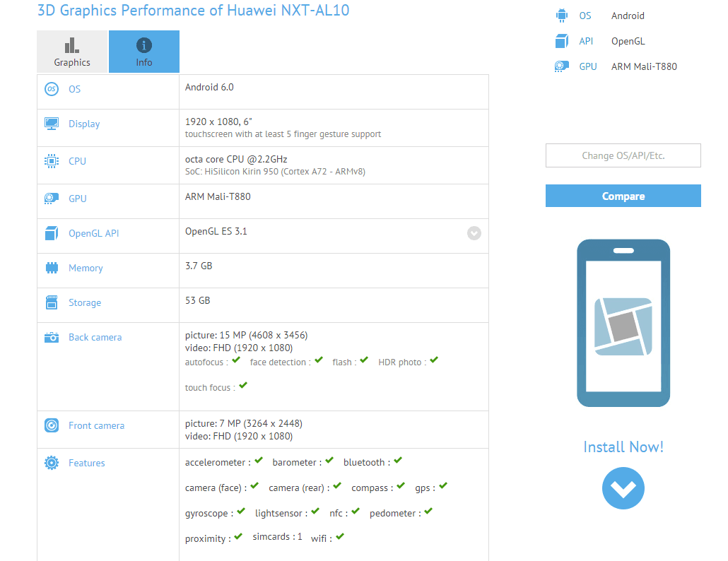This screenshot has width=728, height=561.
Task: Click the Android 6.0 value
Action: pos(209,87)
